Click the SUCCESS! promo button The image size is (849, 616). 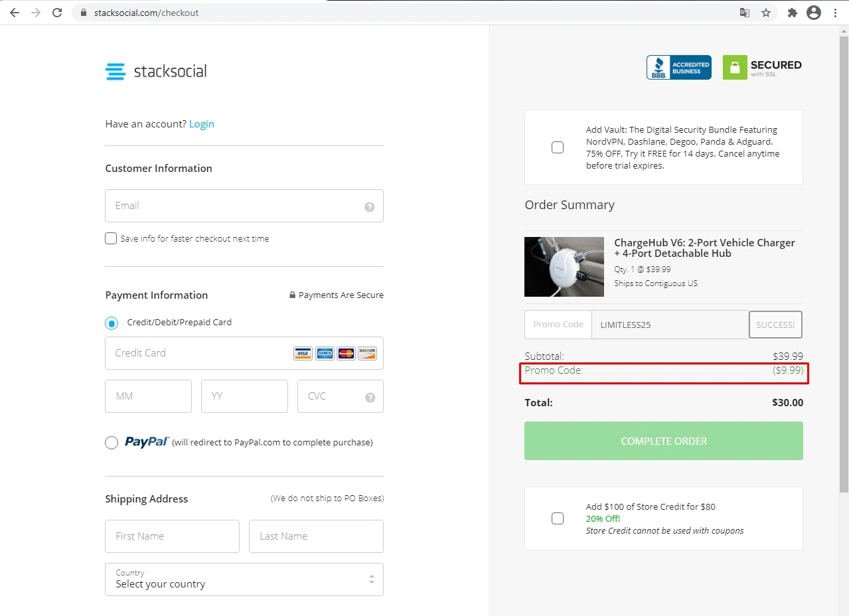coord(775,325)
